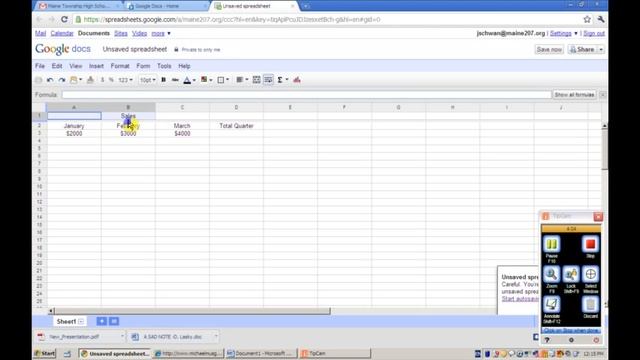Click the Lock icon in TipCam
The width and height of the screenshot is (640, 360).
tap(571, 274)
